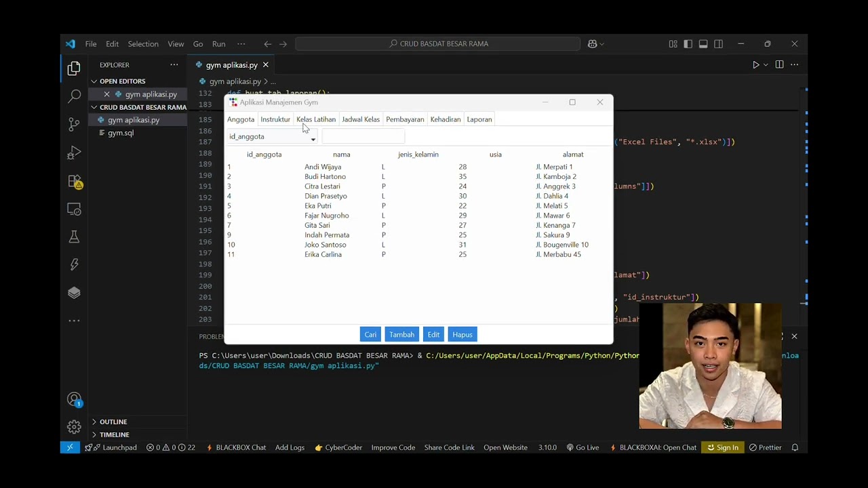Switch to the Instruktur tab in gym app
The width and height of the screenshot is (868, 488).
[275, 119]
